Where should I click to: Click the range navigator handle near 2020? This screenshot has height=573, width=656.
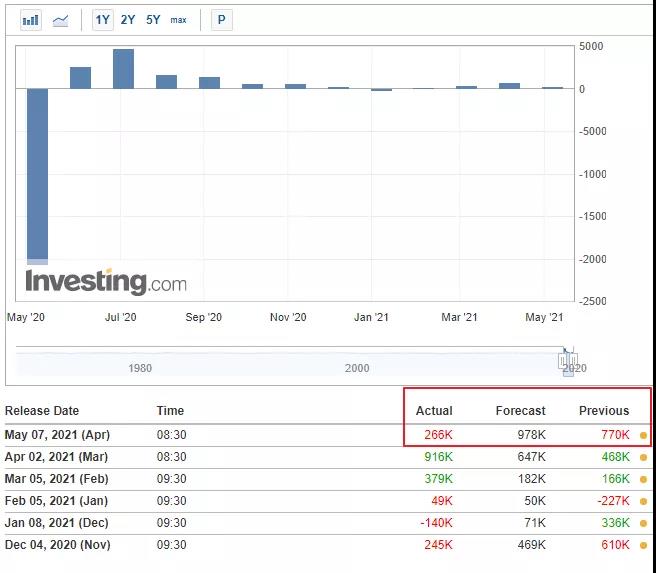click(568, 360)
